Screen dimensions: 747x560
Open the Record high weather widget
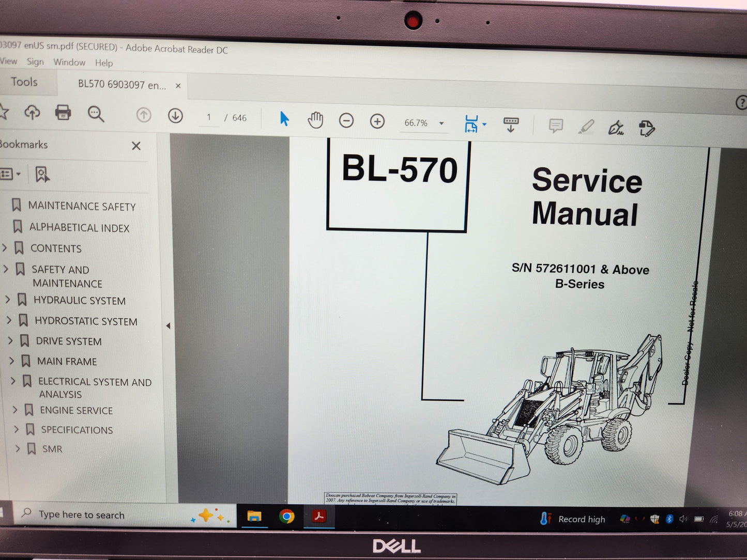point(573,519)
